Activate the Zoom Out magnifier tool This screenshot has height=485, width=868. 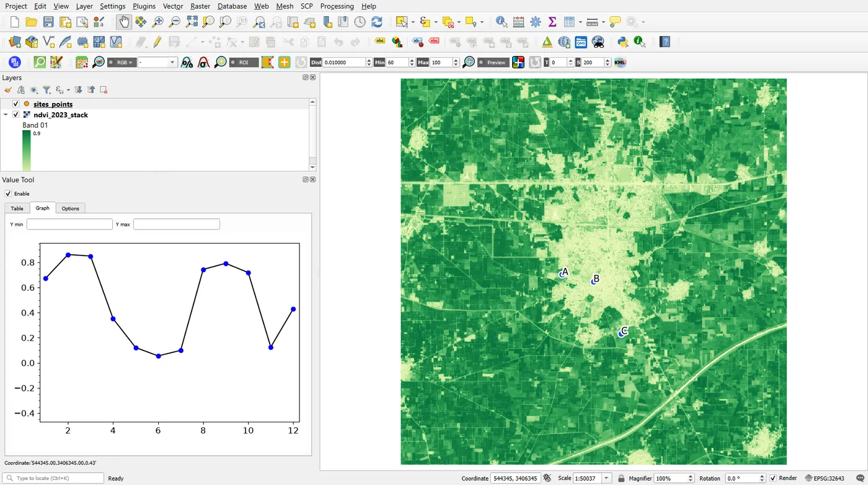point(174,22)
